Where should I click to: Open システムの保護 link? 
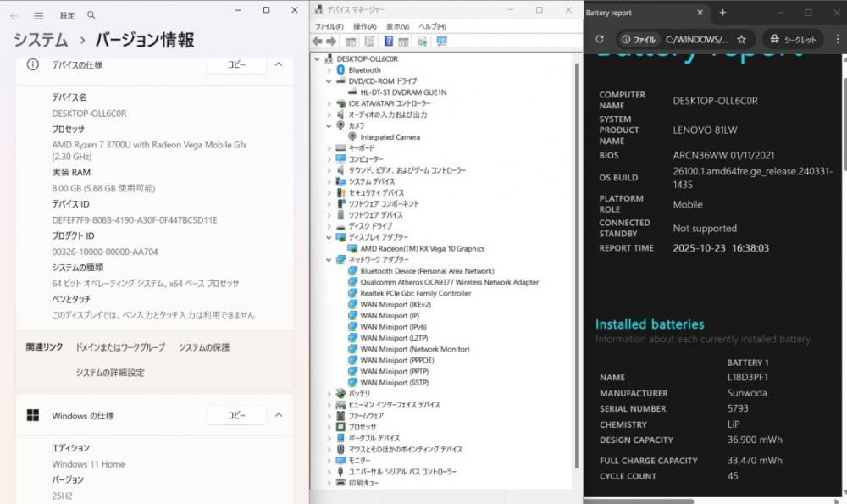(x=204, y=347)
